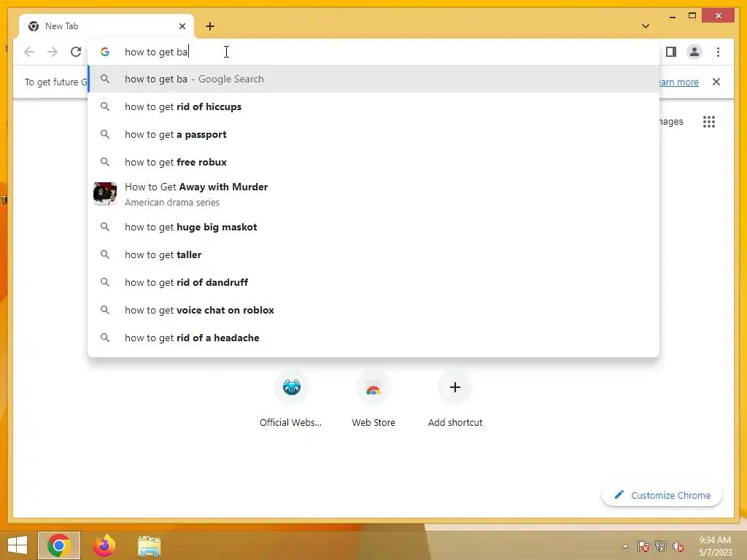Screen dimensions: 747x560
Task: Open the profile avatar icon
Action: [694, 52]
